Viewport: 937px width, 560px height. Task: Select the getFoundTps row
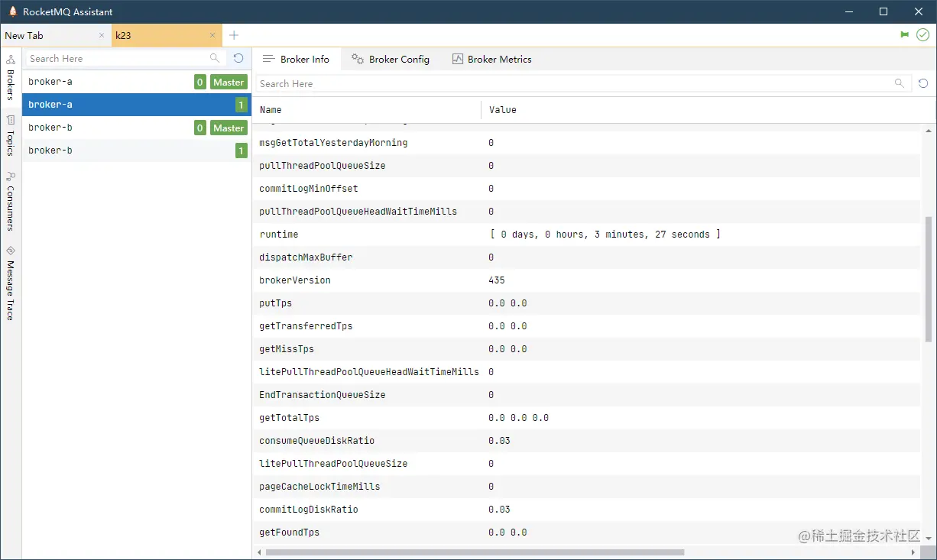pos(586,532)
